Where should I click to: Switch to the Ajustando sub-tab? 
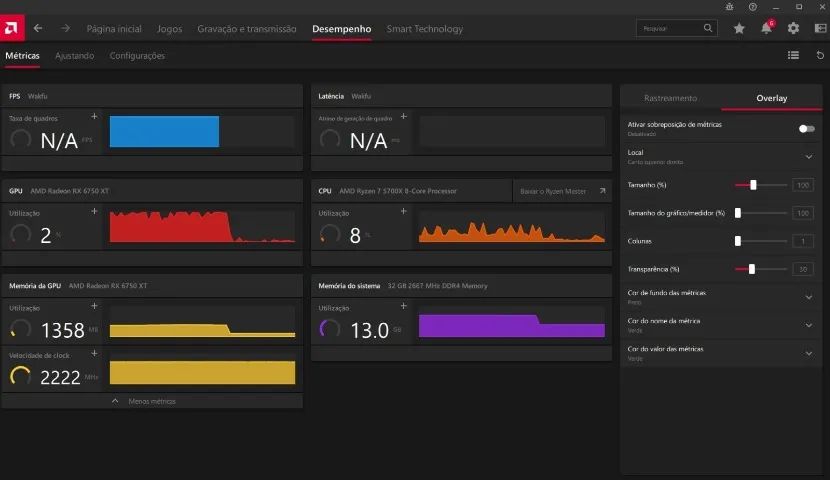pyautogui.click(x=75, y=56)
